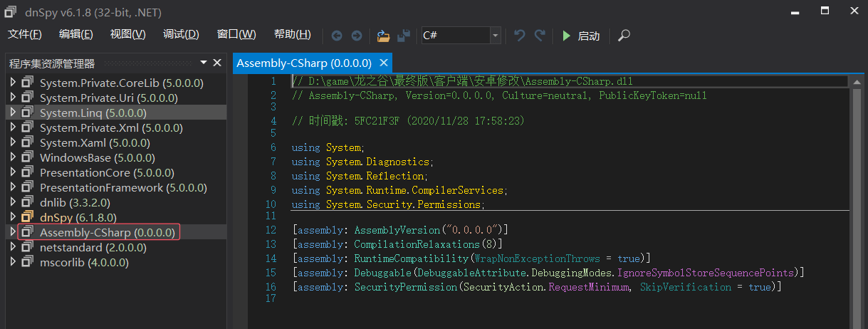Expand the mscorlib tree node
Viewport: 868px width, 329px height.
point(12,262)
